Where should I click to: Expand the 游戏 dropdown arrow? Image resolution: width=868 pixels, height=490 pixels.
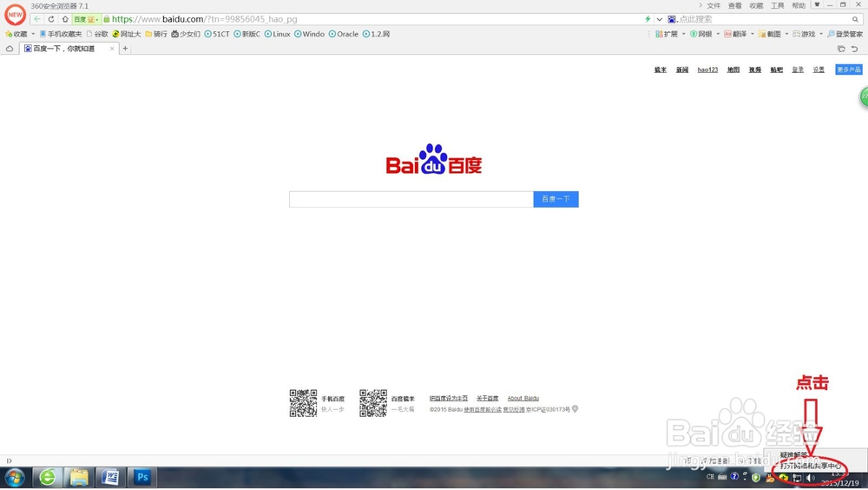coord(821,34)
